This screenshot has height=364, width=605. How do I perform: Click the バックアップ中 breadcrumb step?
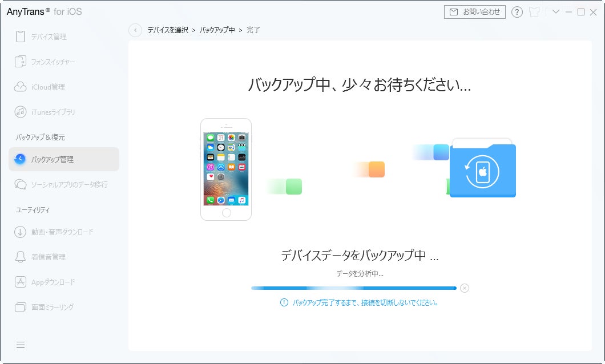(217, 30)
